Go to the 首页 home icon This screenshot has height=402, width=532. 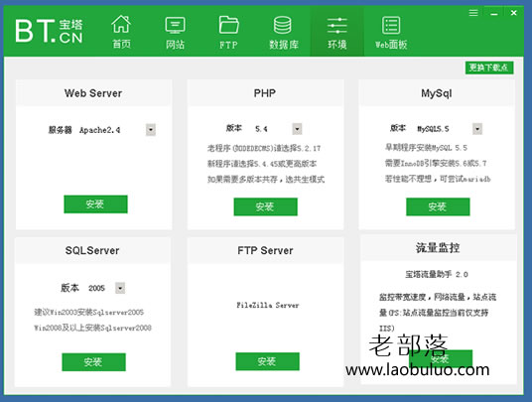tap(121, 24)
